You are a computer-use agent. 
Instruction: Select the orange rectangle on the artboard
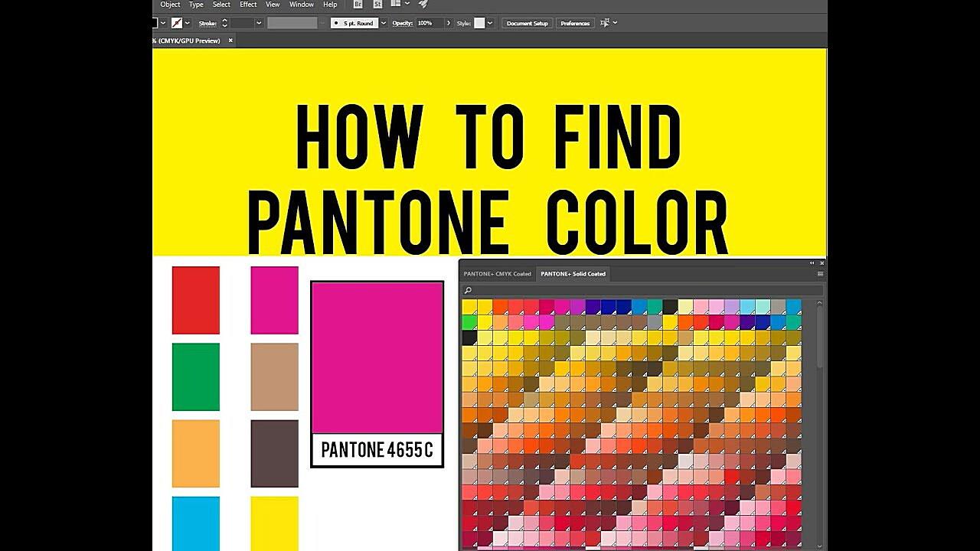(x=196, y=453)
